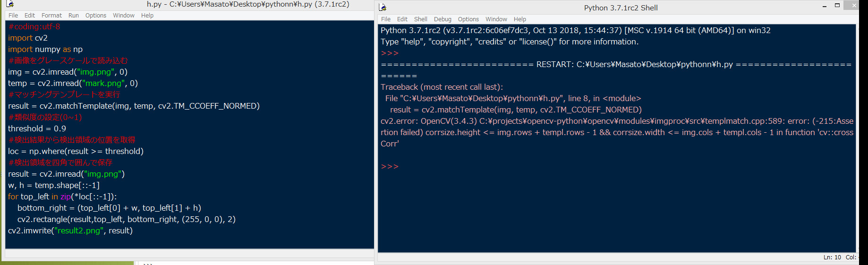Click the traceback line mentioning line 8
Image resolution: width=868 pixels, height=265 pixels.
click(513, 98)
